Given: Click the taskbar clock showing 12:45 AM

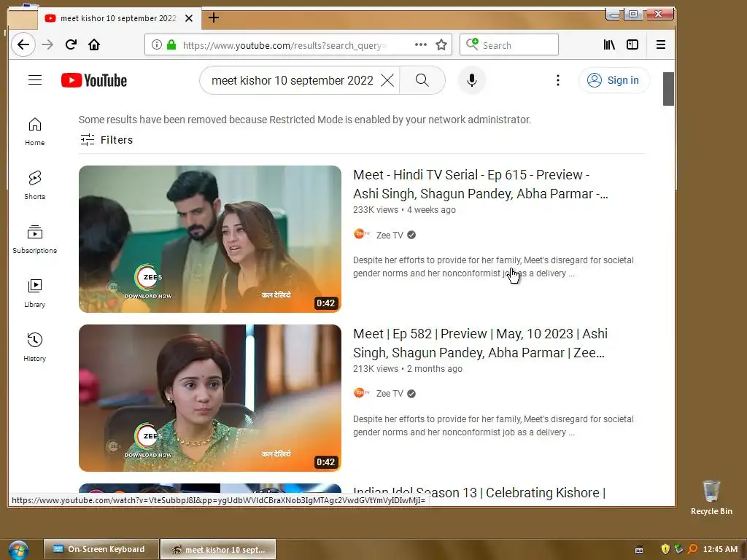Looking at the screenshot, I should pos(720,549).
